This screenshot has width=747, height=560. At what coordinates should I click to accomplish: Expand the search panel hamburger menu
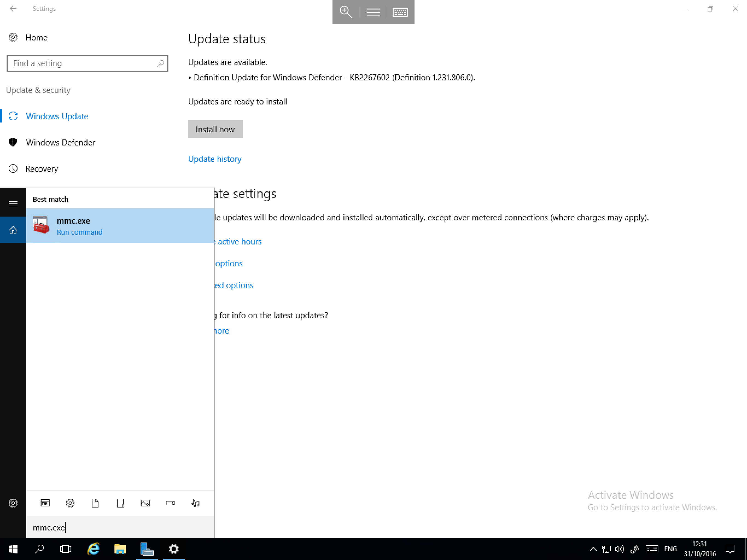click(13, 204)
